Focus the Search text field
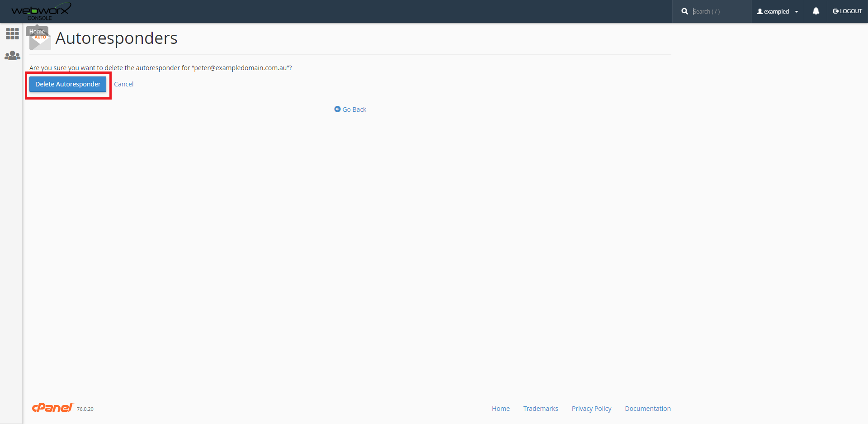This screenshot has width=868, height=424. pos(719,11)
